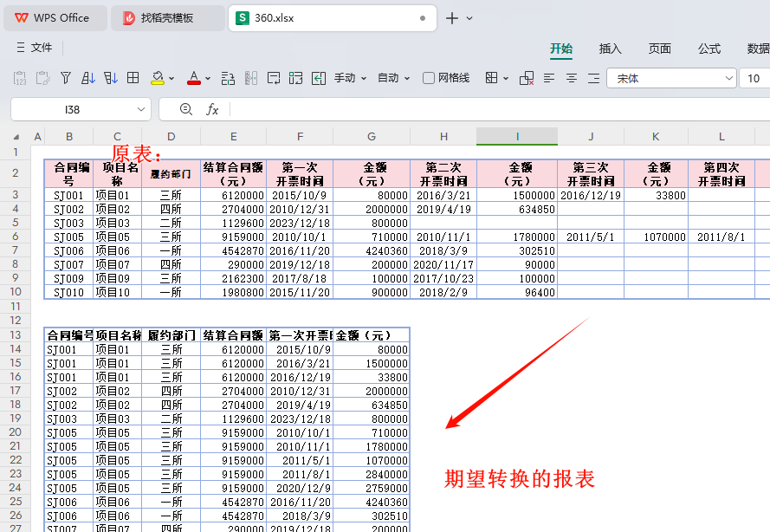Image resolution: width=770 pixels, height=532 pixels.
Task: Click the cell with date 2017/10/23
Action: click(443, 278)
